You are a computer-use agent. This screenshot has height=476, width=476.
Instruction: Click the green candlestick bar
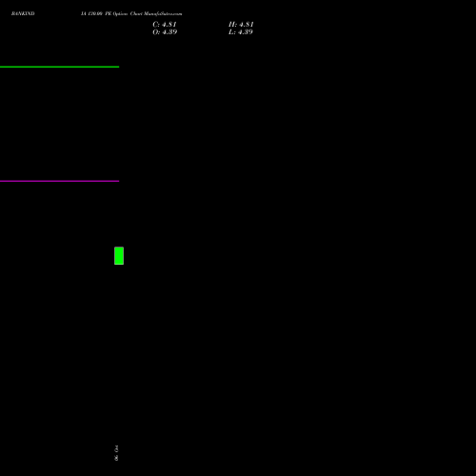[119, 256]
